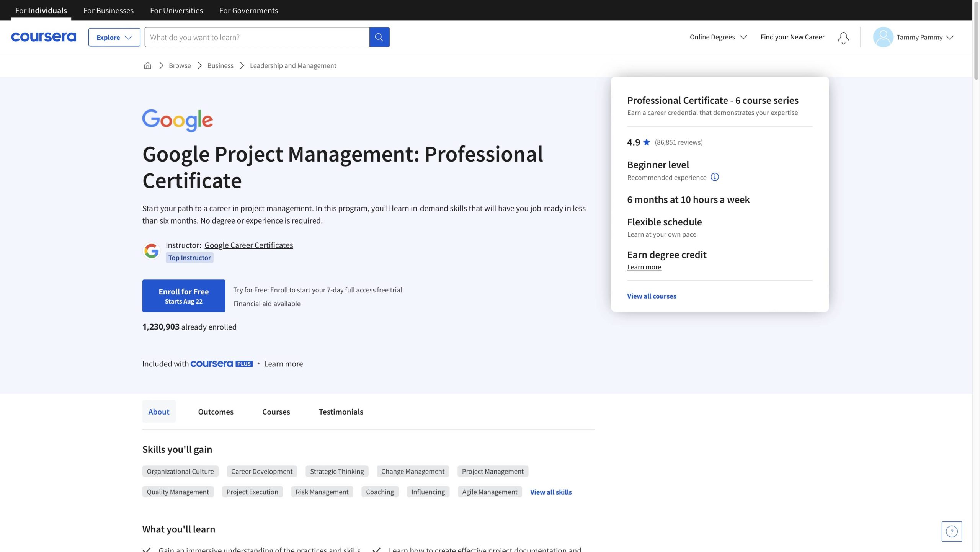Image resolution: width=980 pixels, height=552 pixels.
Task: Click the recommended experience info icon
Action: coord(714,177)
